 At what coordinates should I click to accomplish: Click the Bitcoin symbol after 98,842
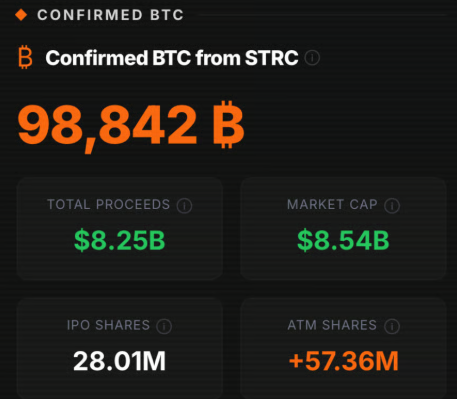pos(228,124)
